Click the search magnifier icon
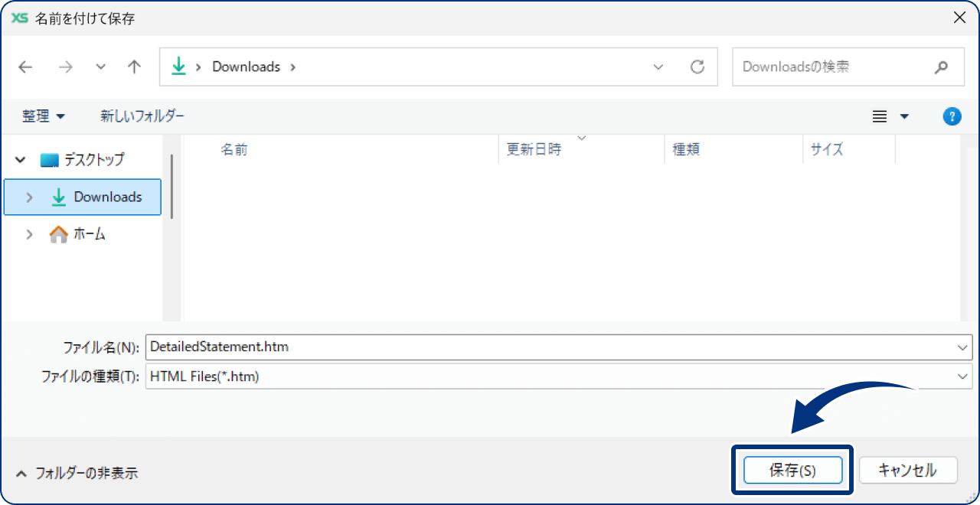 pyautogui.click(x=941, y=67)
